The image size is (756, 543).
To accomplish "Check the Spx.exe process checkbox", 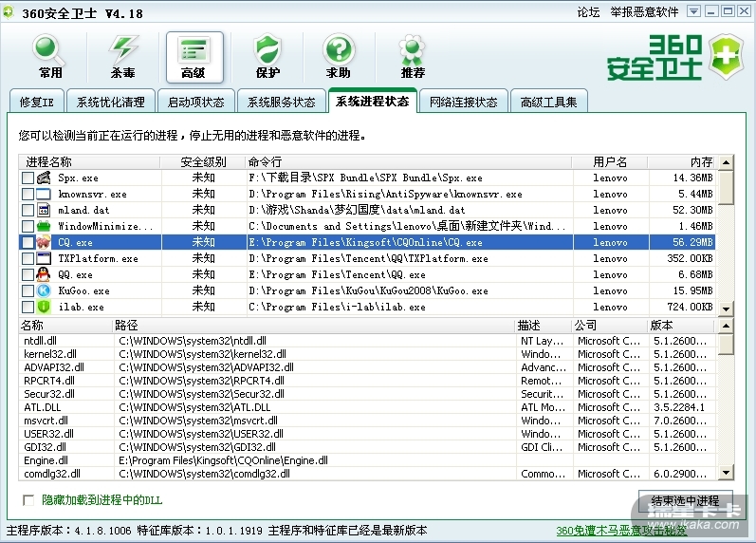I will [x=28, y=178].
